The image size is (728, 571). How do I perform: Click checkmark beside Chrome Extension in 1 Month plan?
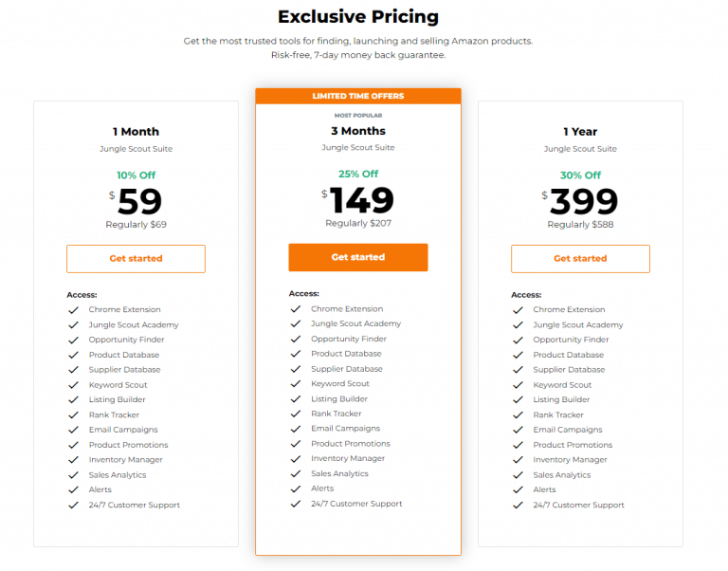tap(73, 310)
